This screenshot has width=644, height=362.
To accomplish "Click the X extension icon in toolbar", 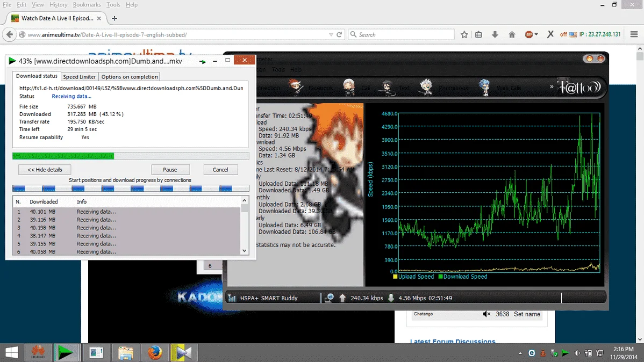I will [x=550, y=34].
